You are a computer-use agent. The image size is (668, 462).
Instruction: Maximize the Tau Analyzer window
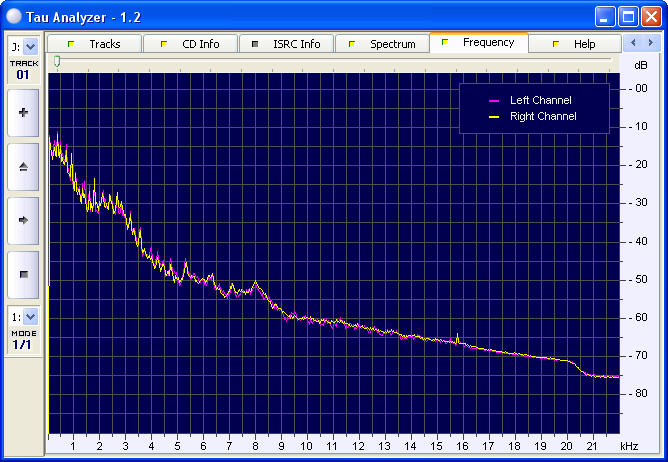pyautogui.click(x=627, y=16)
